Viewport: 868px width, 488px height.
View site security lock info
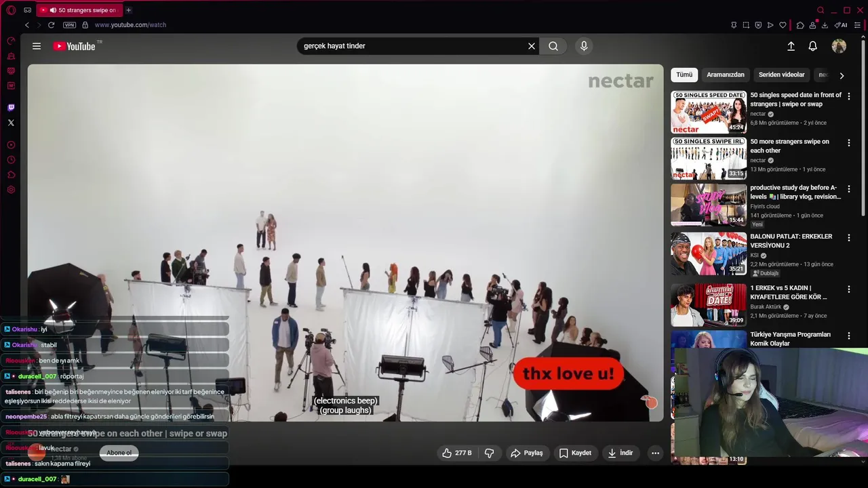click(85, 25)
